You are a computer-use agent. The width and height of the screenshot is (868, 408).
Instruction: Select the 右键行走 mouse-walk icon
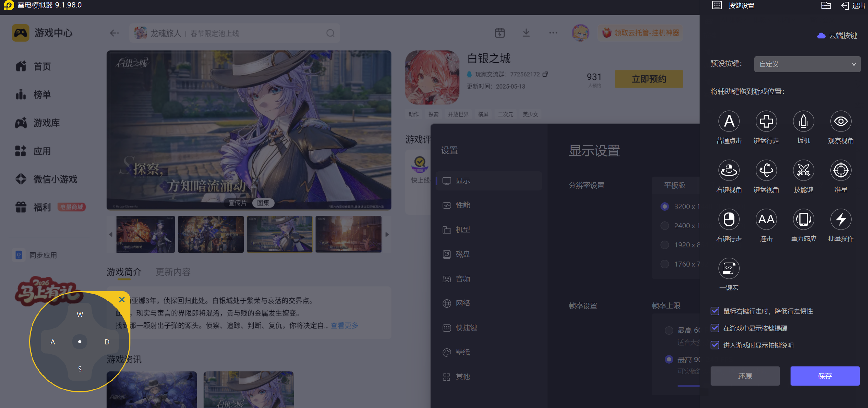coord(729,219)
